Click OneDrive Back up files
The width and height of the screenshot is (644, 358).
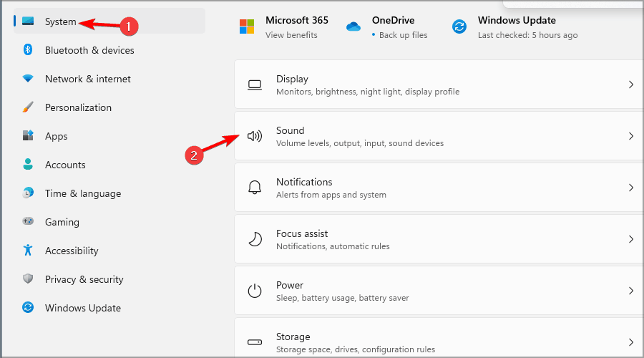point(404,35)
